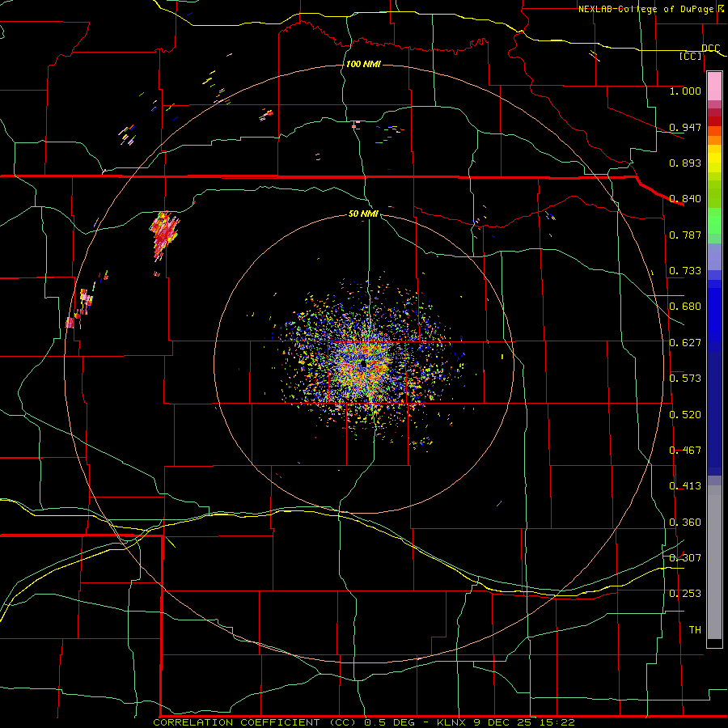Click the bright green segment of color bar

[x=714, y=221]
